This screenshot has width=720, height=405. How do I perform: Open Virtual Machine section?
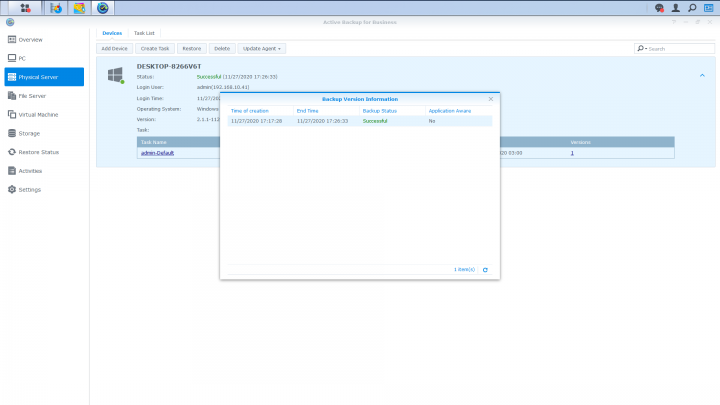point(44,114)
